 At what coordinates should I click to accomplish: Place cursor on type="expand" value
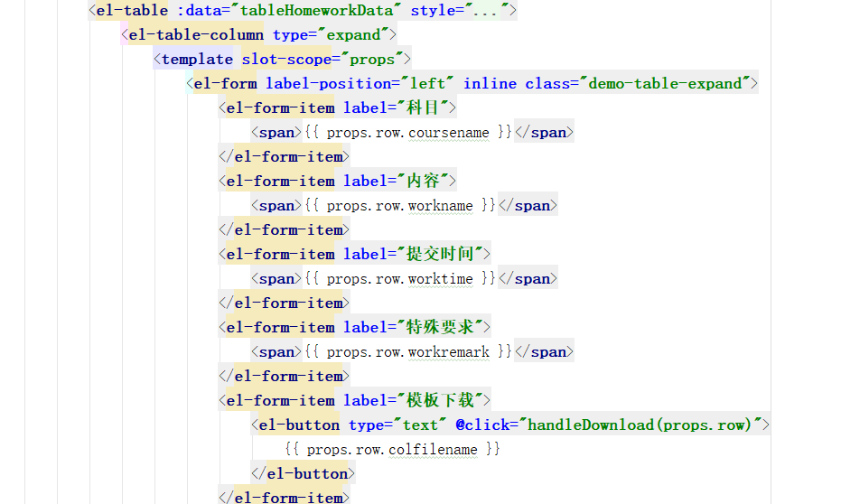(x=353, y=35)
